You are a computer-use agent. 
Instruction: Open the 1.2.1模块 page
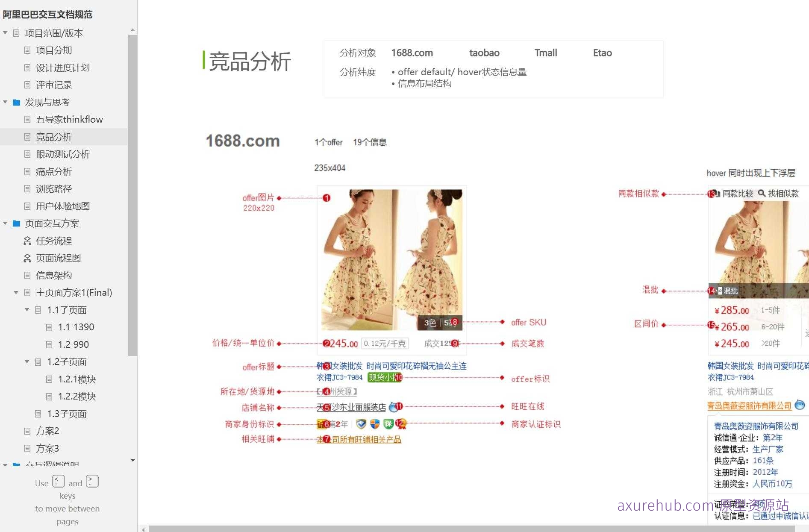click(x=77, y=379)
